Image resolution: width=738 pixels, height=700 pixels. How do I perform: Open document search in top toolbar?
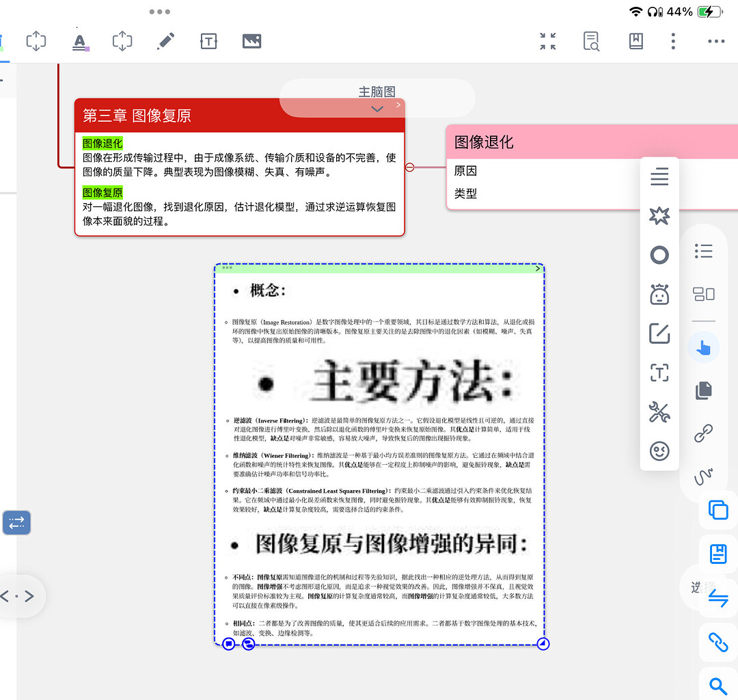591,41
